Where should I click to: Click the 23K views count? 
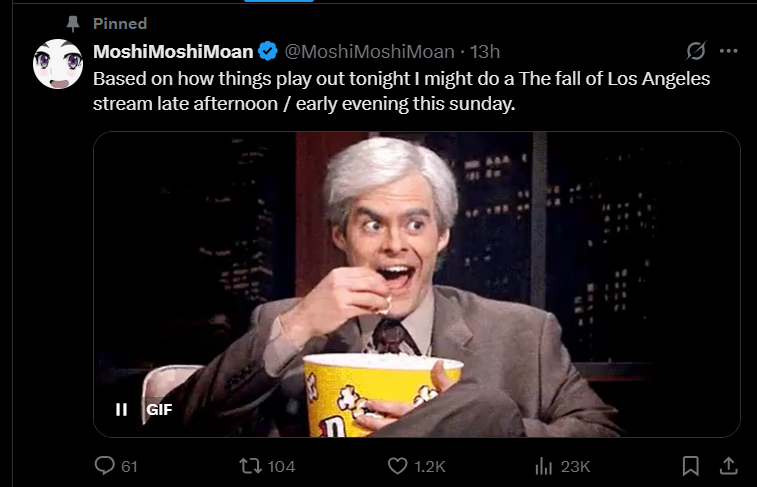[x=575, y=466]
